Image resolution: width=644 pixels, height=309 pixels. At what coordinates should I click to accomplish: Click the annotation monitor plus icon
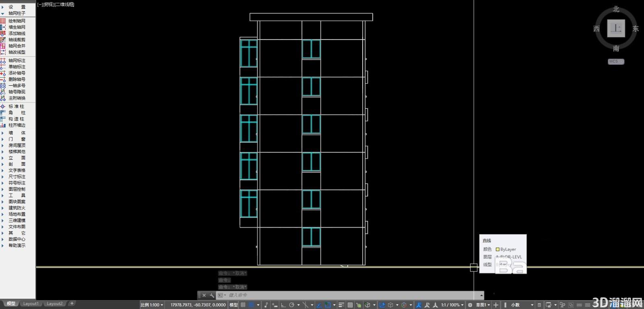pyautogui.click(x=496, y=305)
